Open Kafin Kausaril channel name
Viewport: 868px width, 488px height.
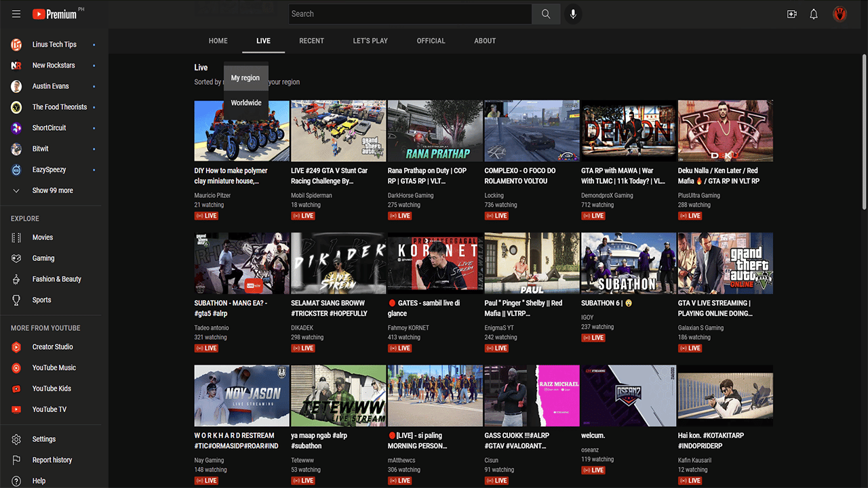click(x=694, y=461)
